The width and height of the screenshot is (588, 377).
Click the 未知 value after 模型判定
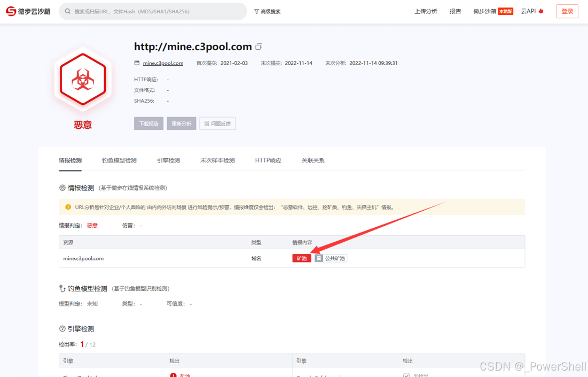click(92, 303)
